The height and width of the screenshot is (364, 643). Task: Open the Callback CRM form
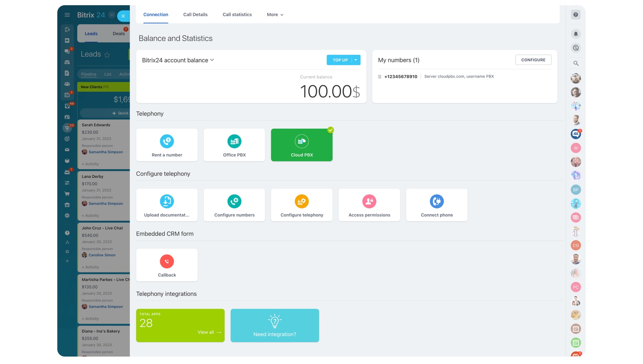(x=166, y=265)
